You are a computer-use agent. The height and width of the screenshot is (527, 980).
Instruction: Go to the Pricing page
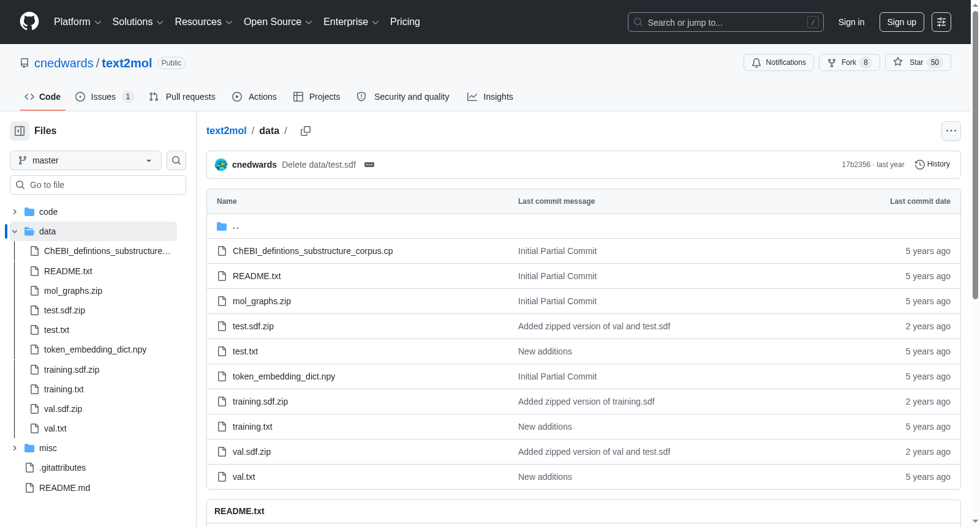[x=405, y=22]
